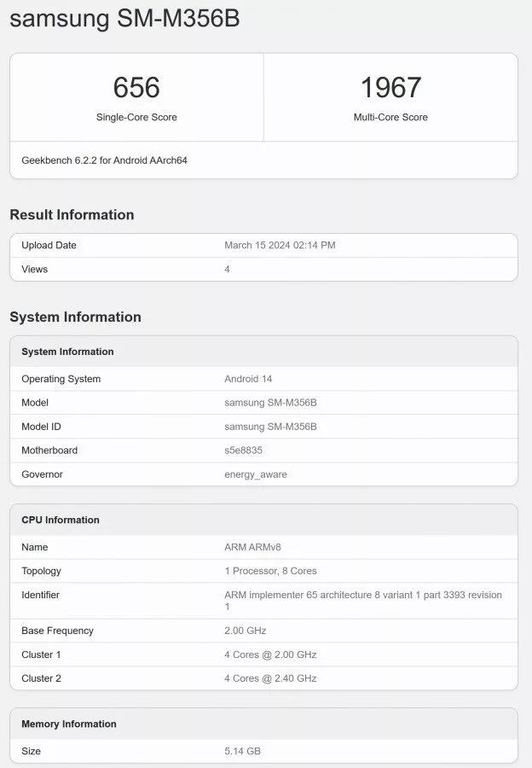Click the 1967 multi-core score value

[390, 87]
